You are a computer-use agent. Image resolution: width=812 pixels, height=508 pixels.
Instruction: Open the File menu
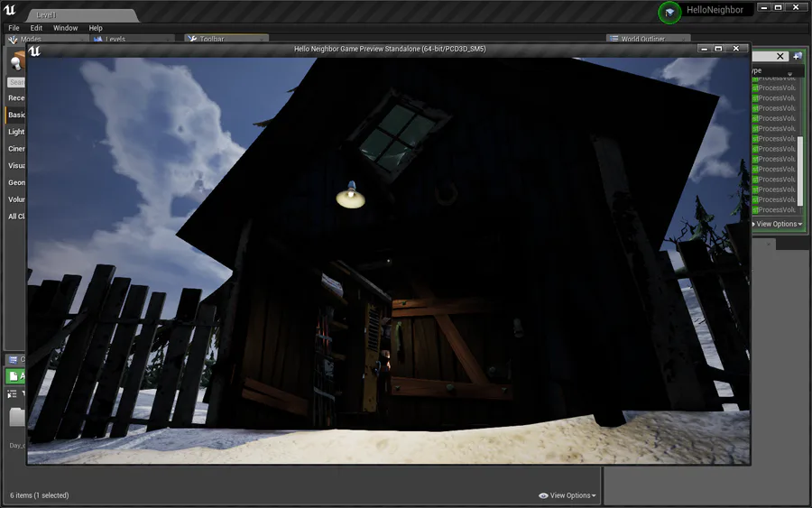click(x=14, y=28)
